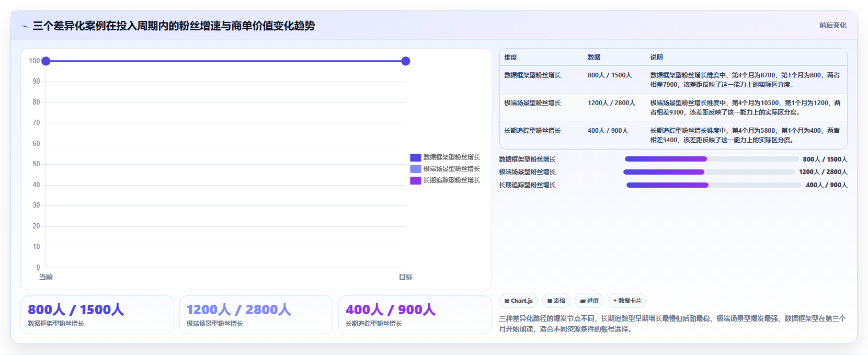
Task: Click description mentioning 相差5400
Action: click(x=745, y=135)
